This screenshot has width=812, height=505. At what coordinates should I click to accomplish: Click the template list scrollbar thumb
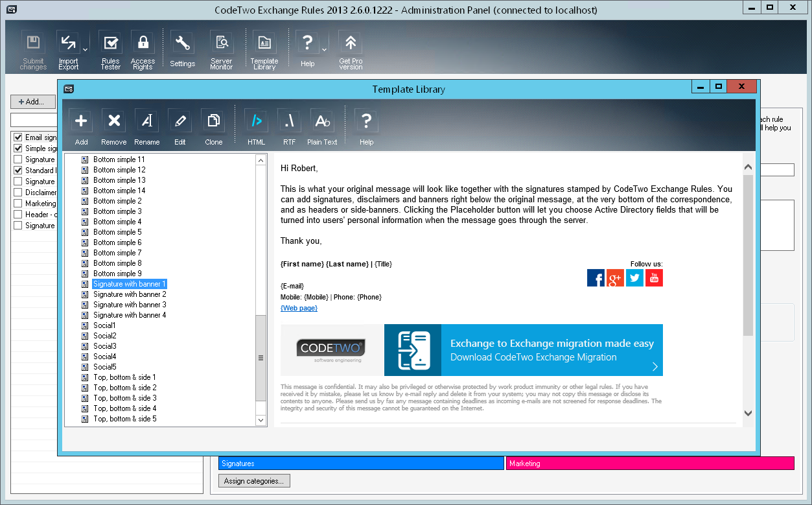point(261,358)
